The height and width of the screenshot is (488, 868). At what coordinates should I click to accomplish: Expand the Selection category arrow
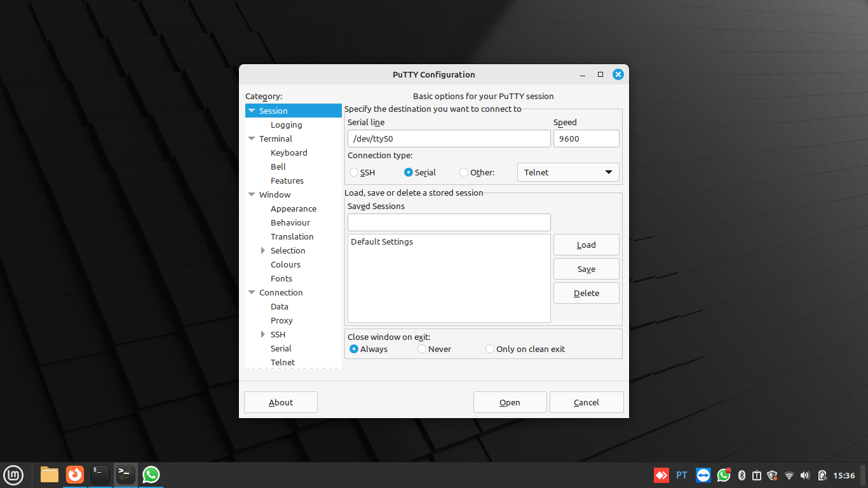(x=263, y=250)
